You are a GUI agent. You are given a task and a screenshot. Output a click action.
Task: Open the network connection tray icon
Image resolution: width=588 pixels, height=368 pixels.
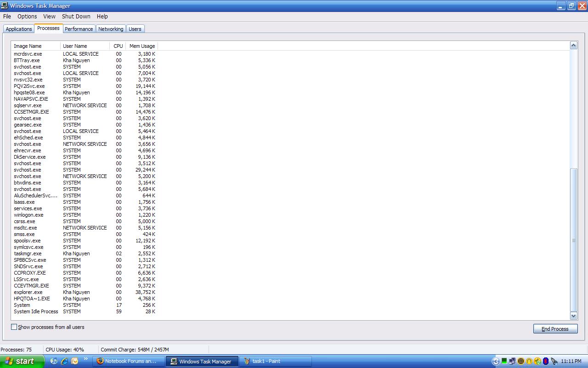(512, 361)
